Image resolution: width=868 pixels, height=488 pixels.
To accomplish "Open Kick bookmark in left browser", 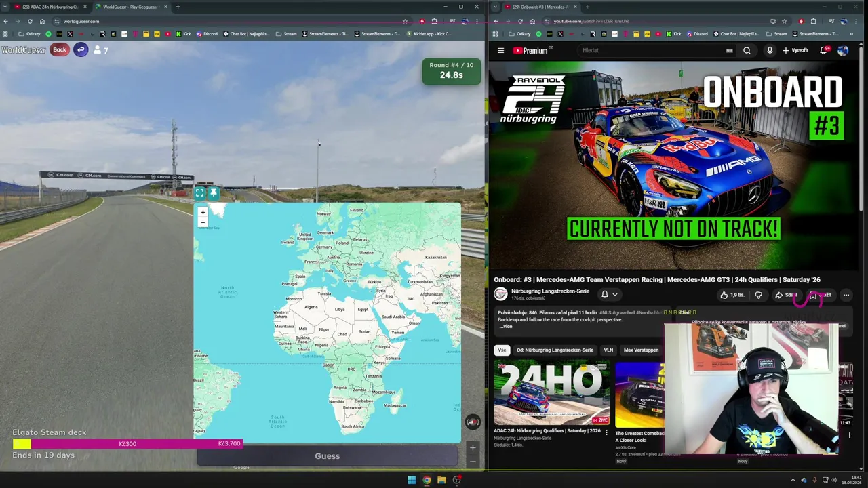I will click(183, 34).
